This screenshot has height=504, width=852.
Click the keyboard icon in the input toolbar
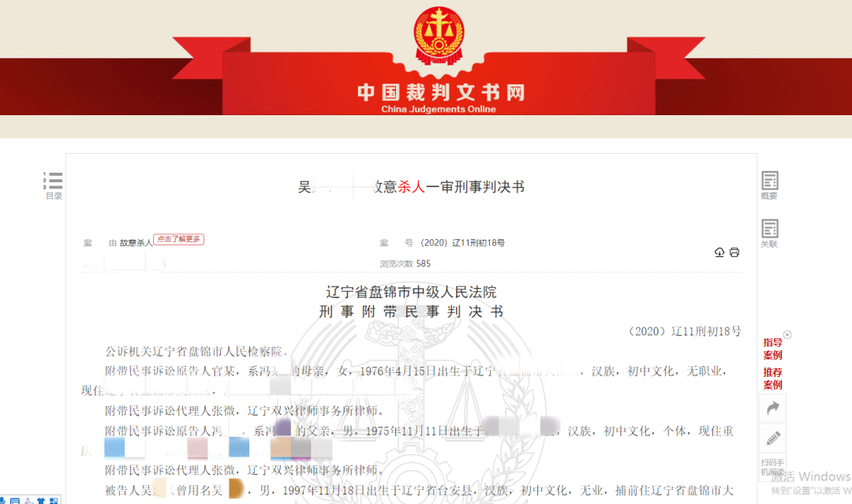point(14,501)
